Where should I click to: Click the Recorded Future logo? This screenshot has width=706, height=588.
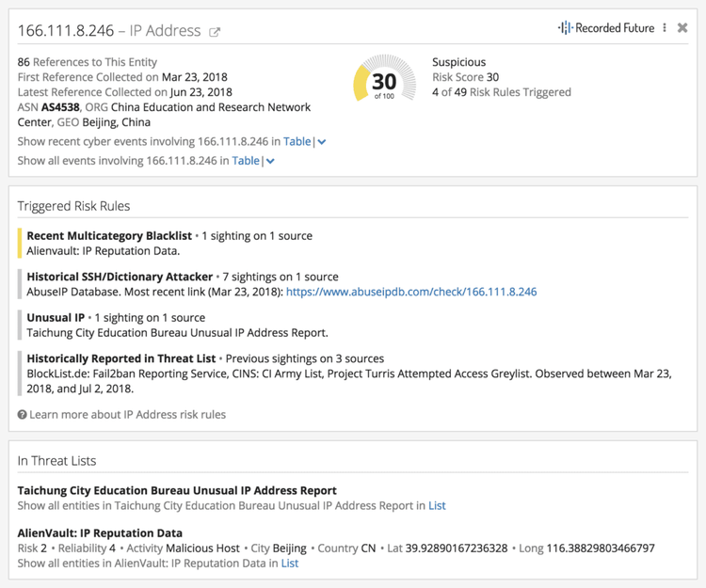[x=605, y=28]
